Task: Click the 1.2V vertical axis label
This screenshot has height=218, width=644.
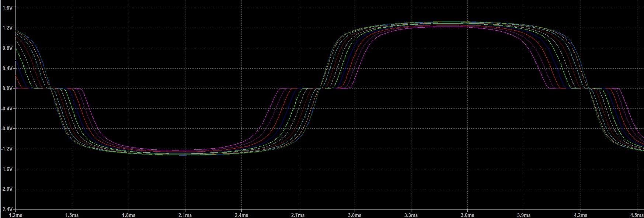Action: 7,28
